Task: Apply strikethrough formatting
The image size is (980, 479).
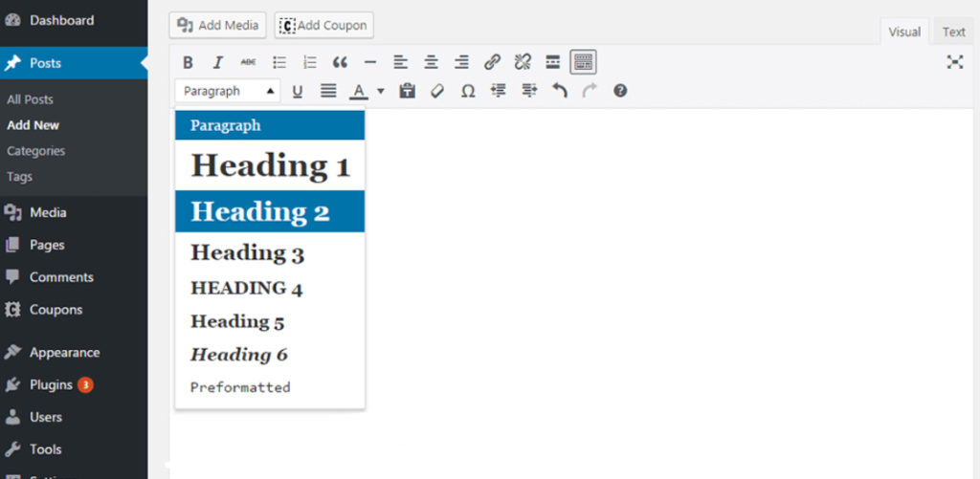Action: pos(248,62)
